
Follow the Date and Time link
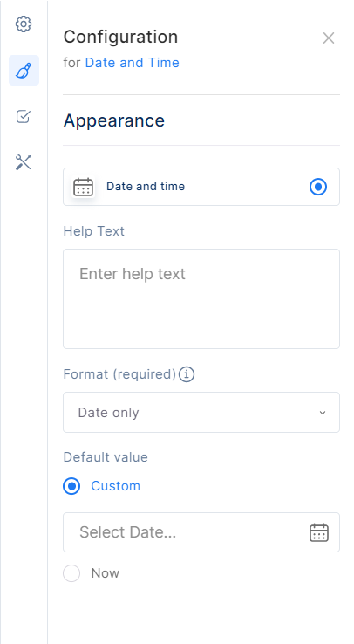point(132,63)
